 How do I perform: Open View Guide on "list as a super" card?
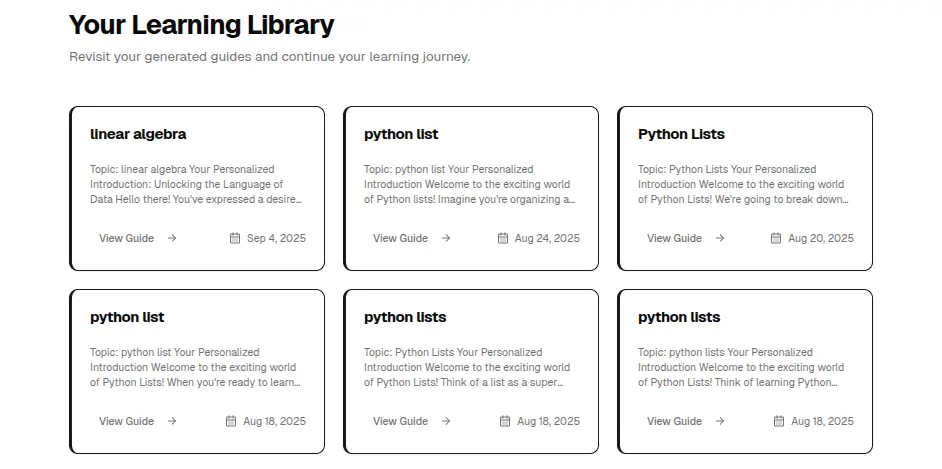[x=400, y=421]
